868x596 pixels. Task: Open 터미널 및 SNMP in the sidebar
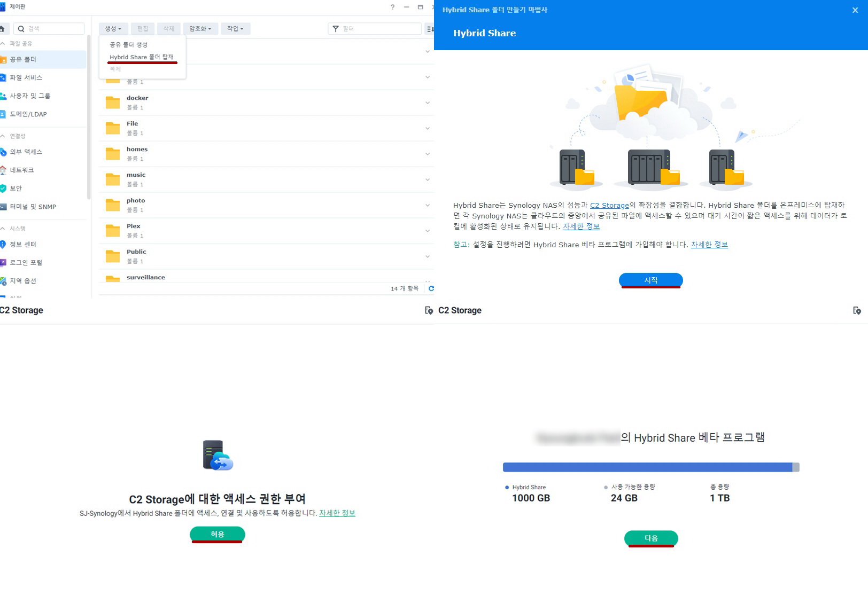point(43,207)
